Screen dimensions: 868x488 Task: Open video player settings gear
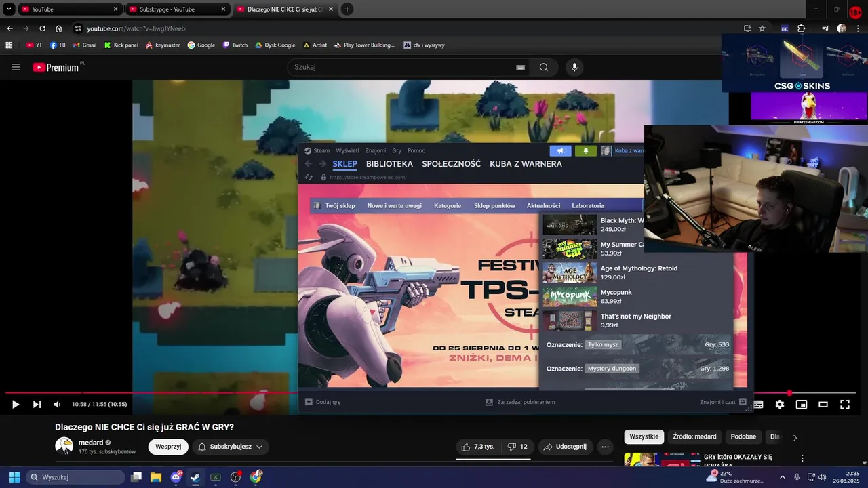click(x=780, y=405)
